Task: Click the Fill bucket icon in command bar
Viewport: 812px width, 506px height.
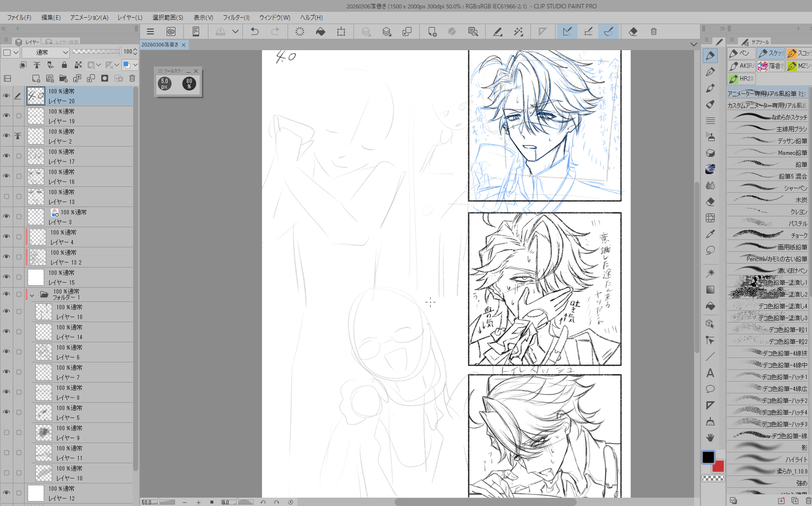Action: [x=320, y=31]
